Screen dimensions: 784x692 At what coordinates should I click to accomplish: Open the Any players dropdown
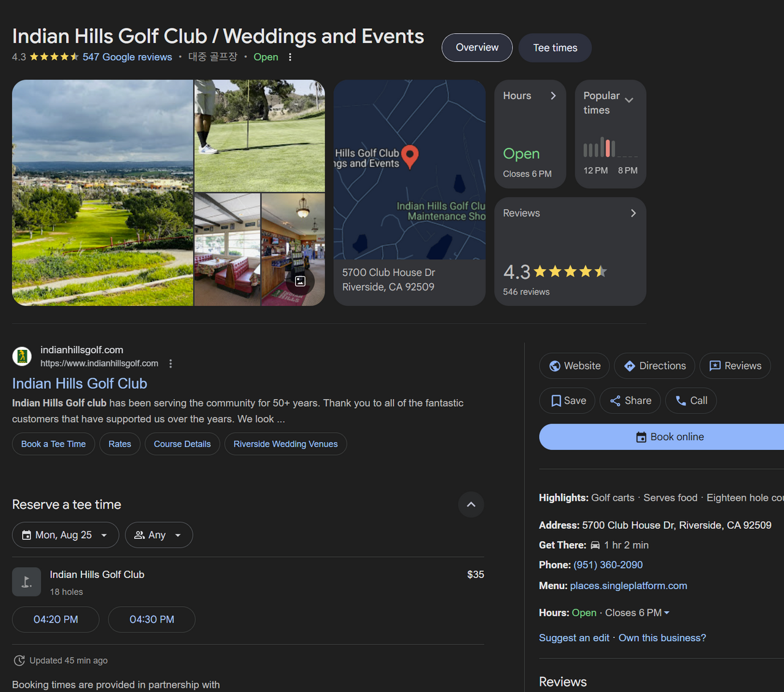click(x=159, y=535)
